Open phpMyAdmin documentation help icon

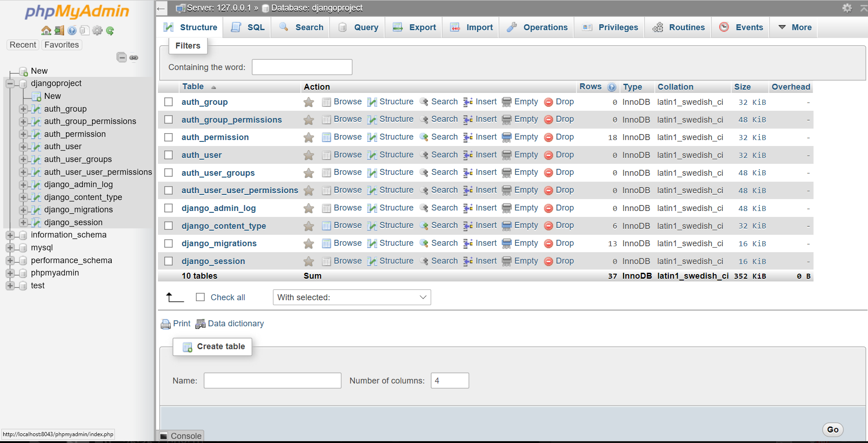tap(72, 31)
